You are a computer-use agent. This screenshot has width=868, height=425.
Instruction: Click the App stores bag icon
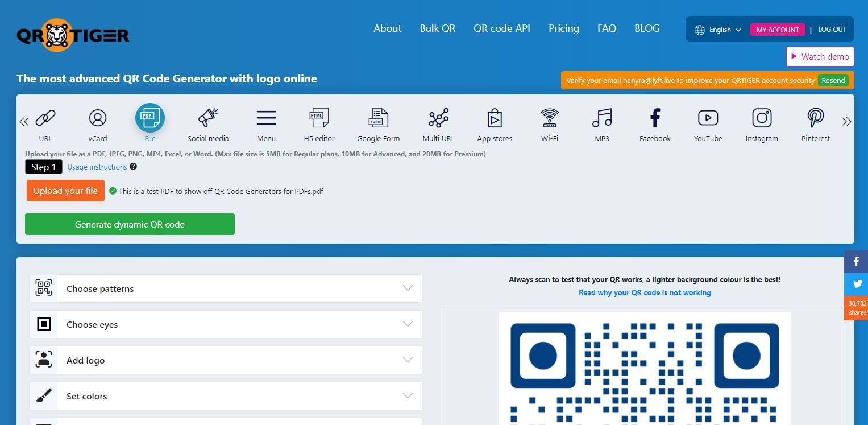point(495,118)
